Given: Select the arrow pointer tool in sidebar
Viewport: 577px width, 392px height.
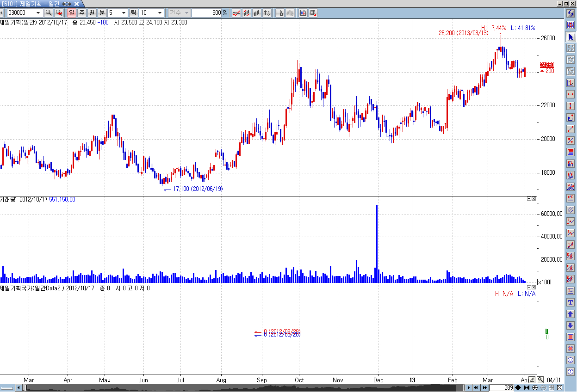Looking at the screenshot, I should pos(571,37).
